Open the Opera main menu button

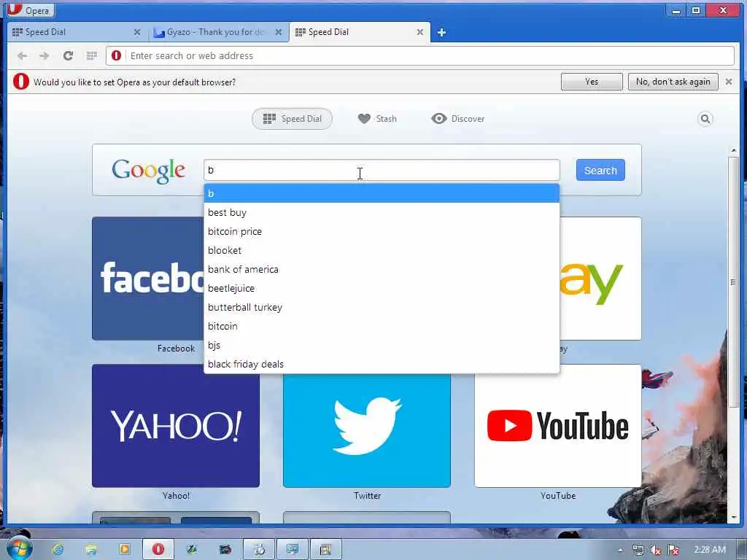coord(30,10)
